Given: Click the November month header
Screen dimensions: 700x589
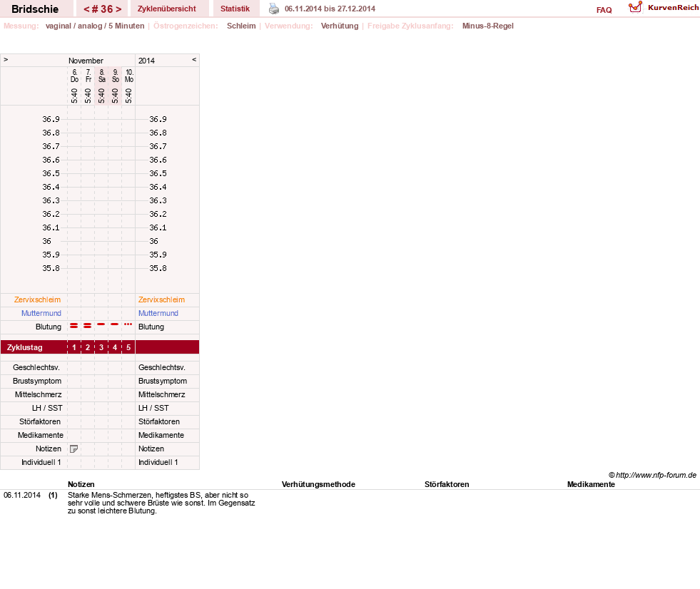Looking at the screenshot, I should (86, 61).
